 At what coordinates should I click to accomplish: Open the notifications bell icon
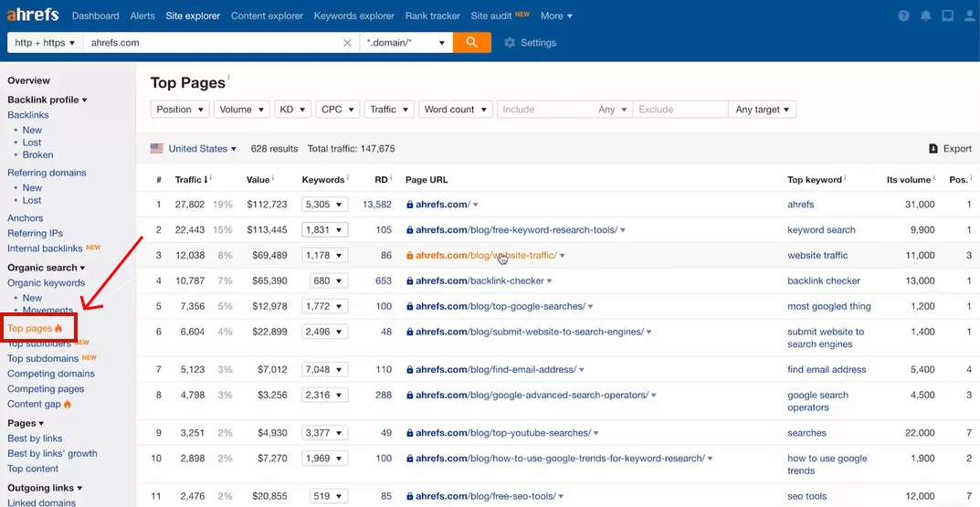pos(925,16)
